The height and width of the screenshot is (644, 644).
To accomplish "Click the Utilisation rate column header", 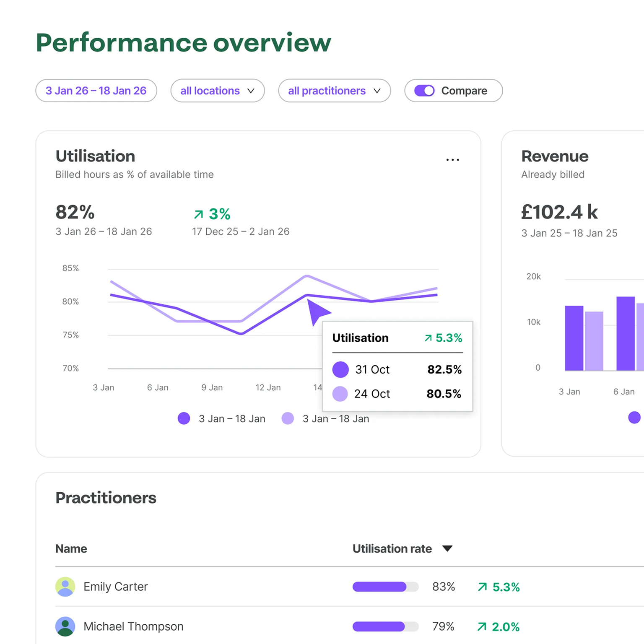I will pyautogui.click(x=392, y=548).
